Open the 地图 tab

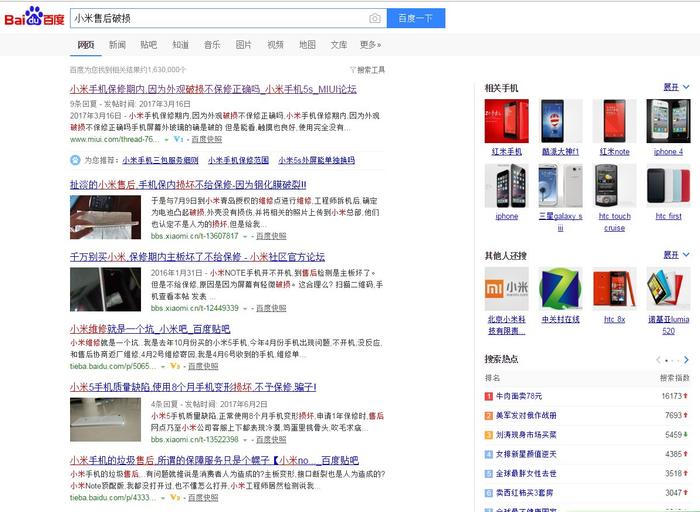coord(307,45)
